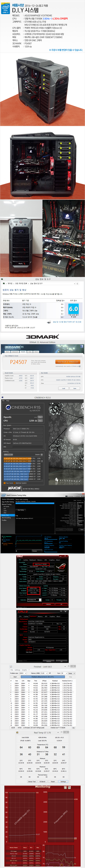Open the Graphs menu in LinX
Screen dimensions: 85x868
tap(24, 670)
